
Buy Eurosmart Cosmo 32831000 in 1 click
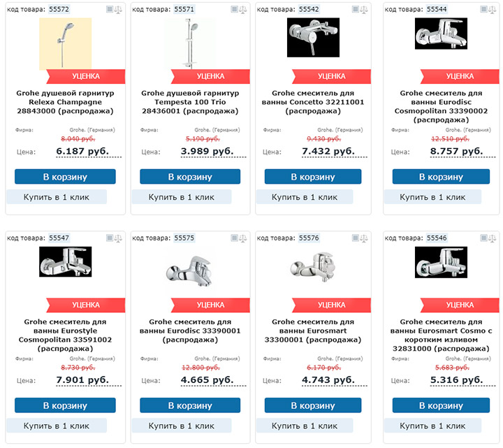coord(432,426)
